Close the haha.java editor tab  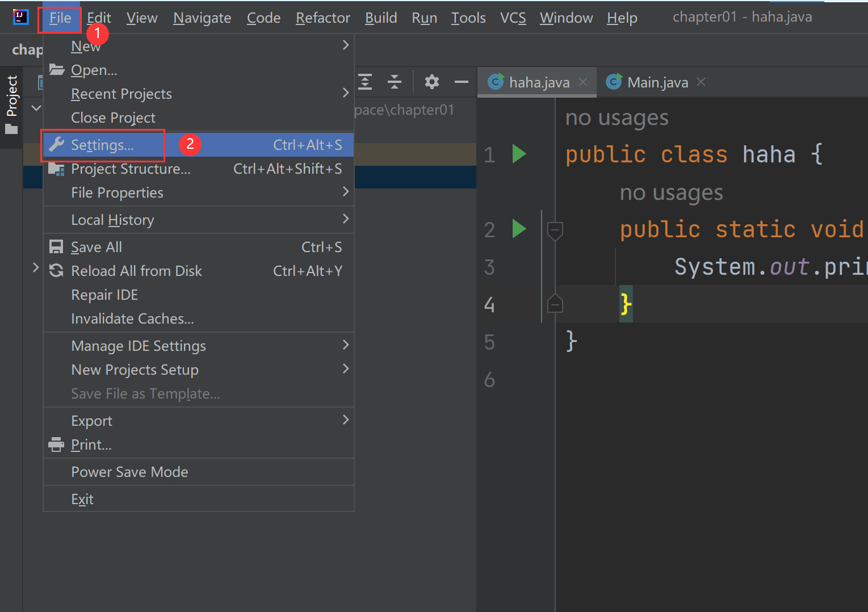(x=583, y=82)
